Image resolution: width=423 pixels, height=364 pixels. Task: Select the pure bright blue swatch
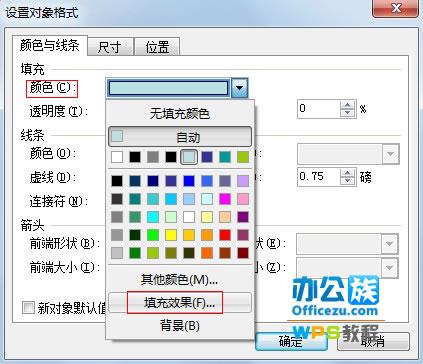tap(189, 181)
